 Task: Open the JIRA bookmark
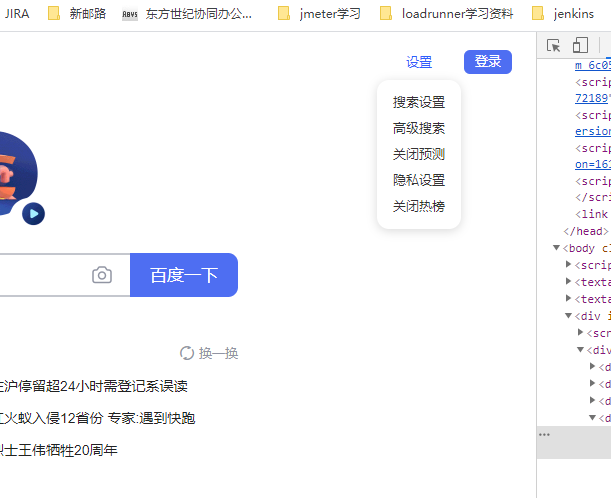pyautogui.click(x=16, y=14)
